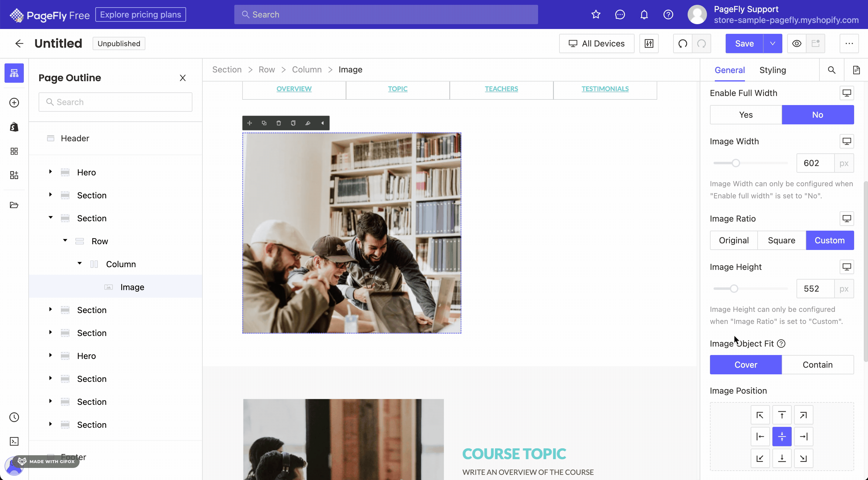Preview the page with eye icon

tap(797, 43)
